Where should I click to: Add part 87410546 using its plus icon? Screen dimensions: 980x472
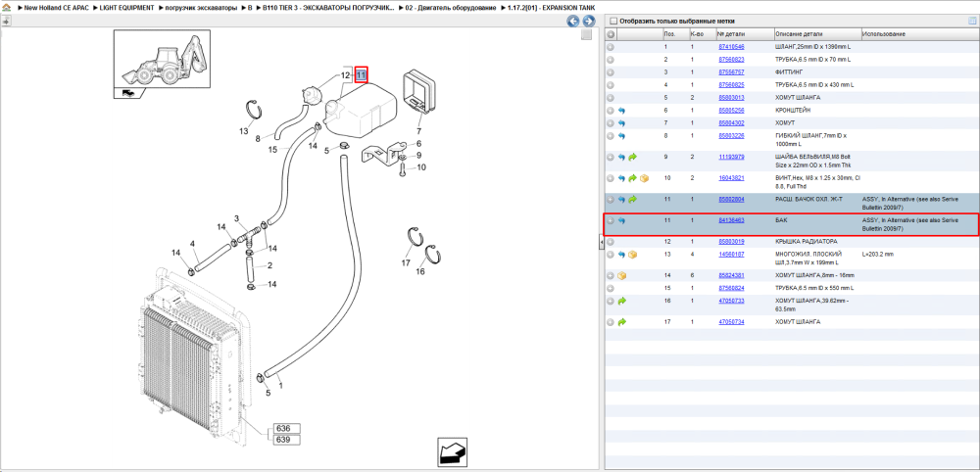point(611,47)
